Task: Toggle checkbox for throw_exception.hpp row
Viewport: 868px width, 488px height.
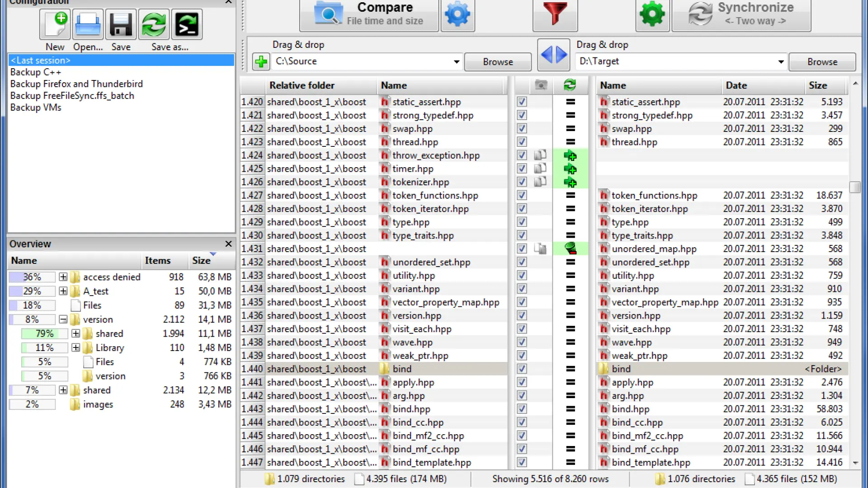Action: click(x=522, y=155)
